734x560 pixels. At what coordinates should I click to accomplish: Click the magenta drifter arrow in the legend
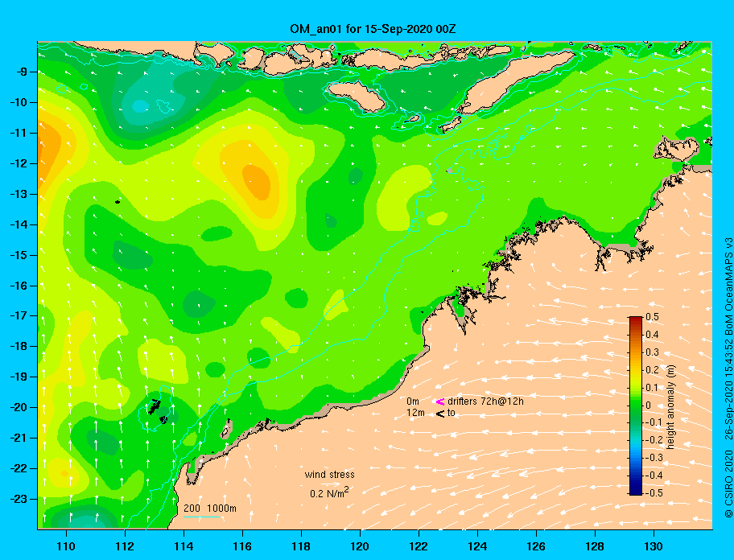(x=439, y=401)
